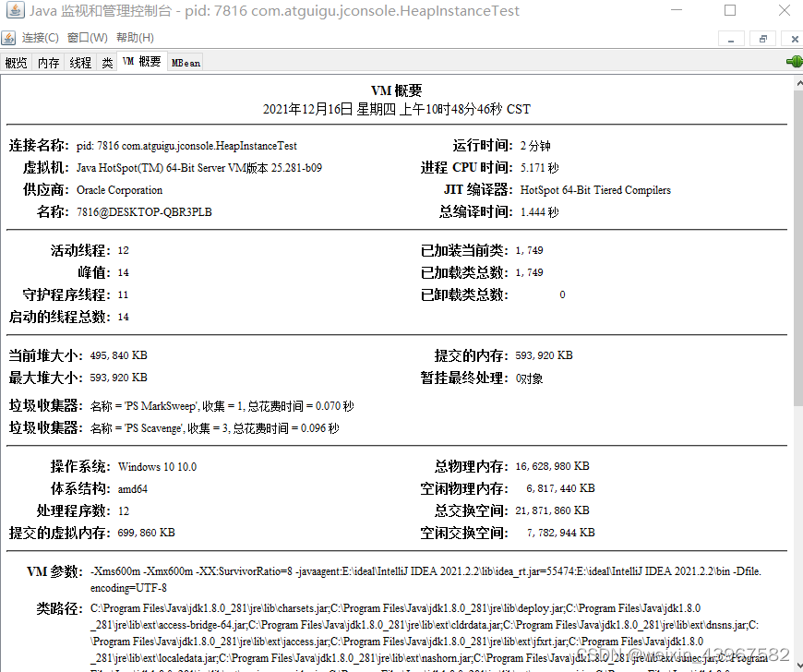
Task: Open the 帮助(H) menu
Action: coord(135,38)
